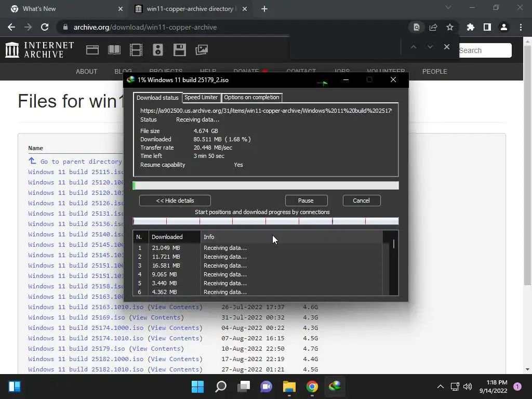Open clock and date 1:18 PM
This screenshot has width=532, height=399.
click(493, 387)
